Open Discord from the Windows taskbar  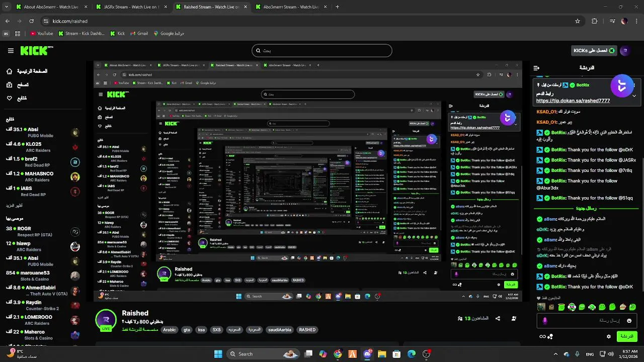(367, 354)
